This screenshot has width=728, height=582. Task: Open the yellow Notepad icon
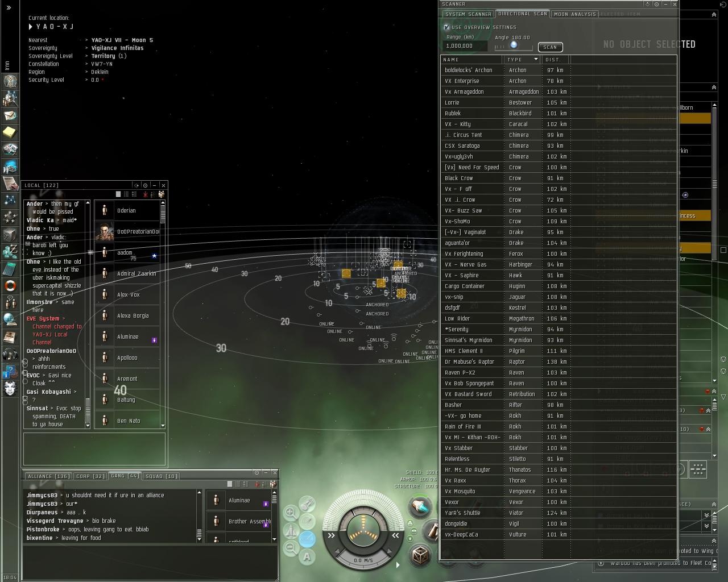pyautogui.click(x=10, y=132)
